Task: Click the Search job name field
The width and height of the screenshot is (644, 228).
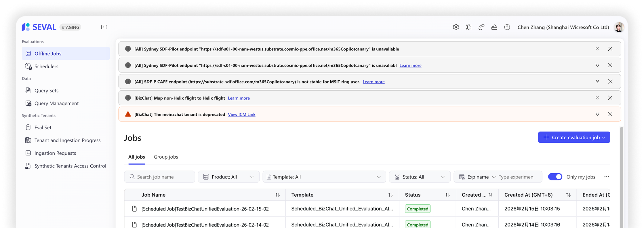Action: (x=160, y=177)
